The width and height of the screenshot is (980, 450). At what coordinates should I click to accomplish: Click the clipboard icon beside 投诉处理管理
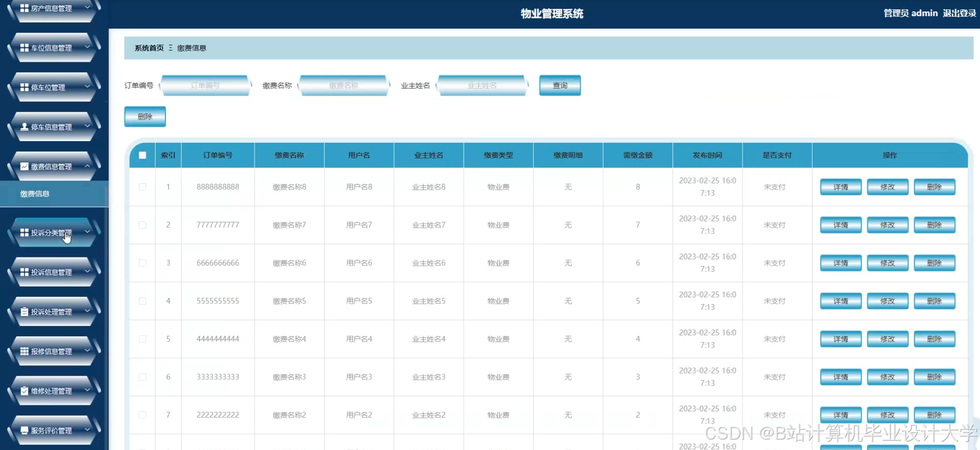(x=24, y=312)
